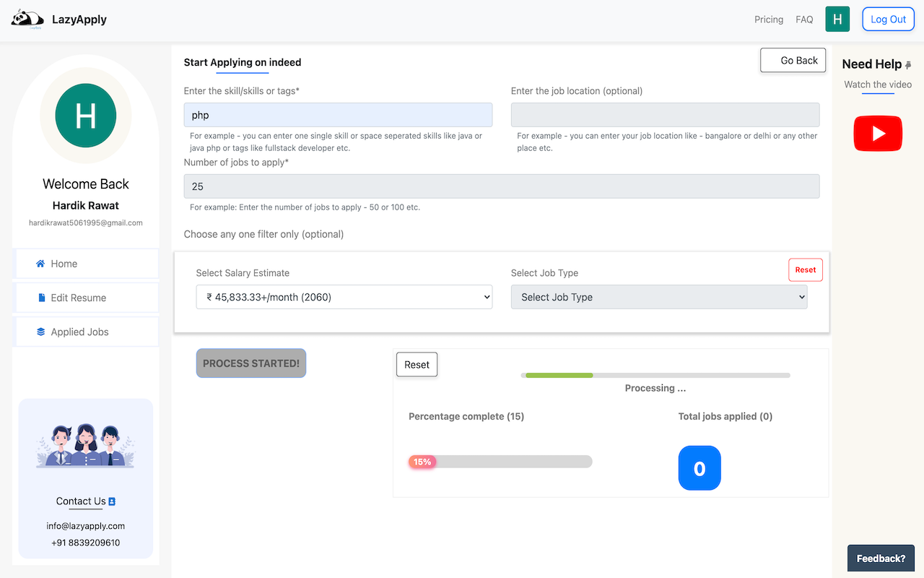Click the small icon next to Contact Us
Viewport: 924px width, 578px height.
click(x=110, y=501)
